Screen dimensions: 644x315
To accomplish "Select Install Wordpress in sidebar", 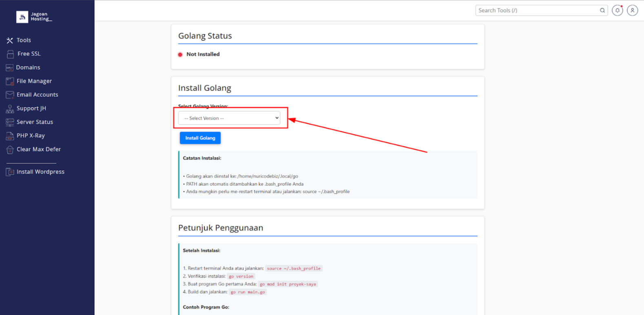I will (x=40, y=172).
